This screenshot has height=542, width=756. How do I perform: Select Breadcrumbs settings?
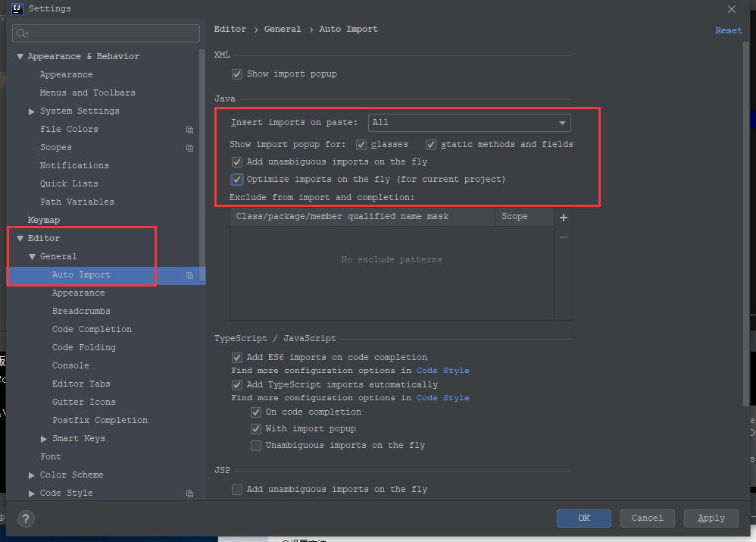[x=81, y=312]
